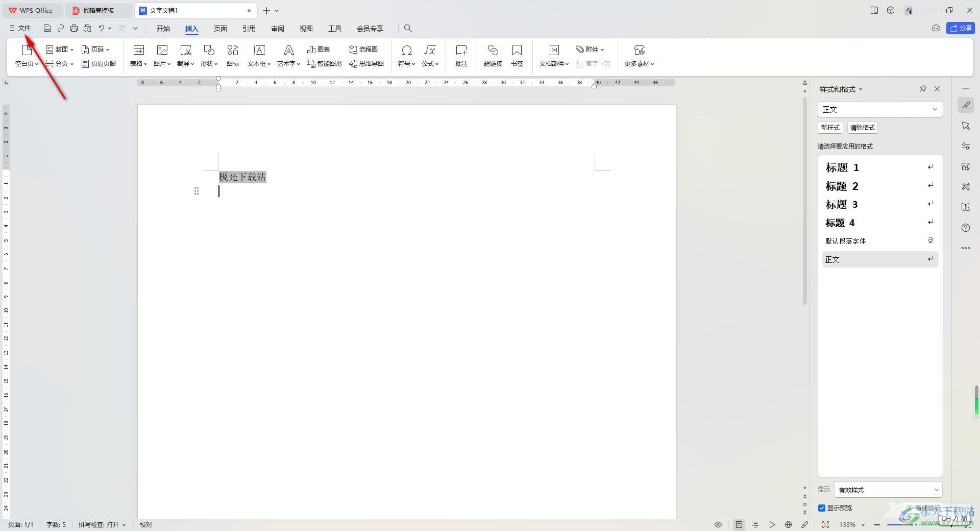The height and width of the screenshot is (531, 980).
Task: Add a 批注 comment
Action: (x=461, y=56)
